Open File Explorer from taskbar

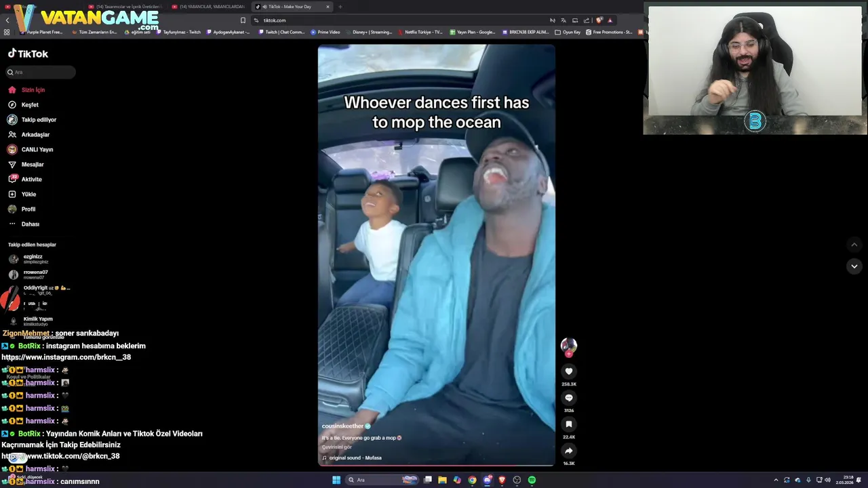pos(443,480)
